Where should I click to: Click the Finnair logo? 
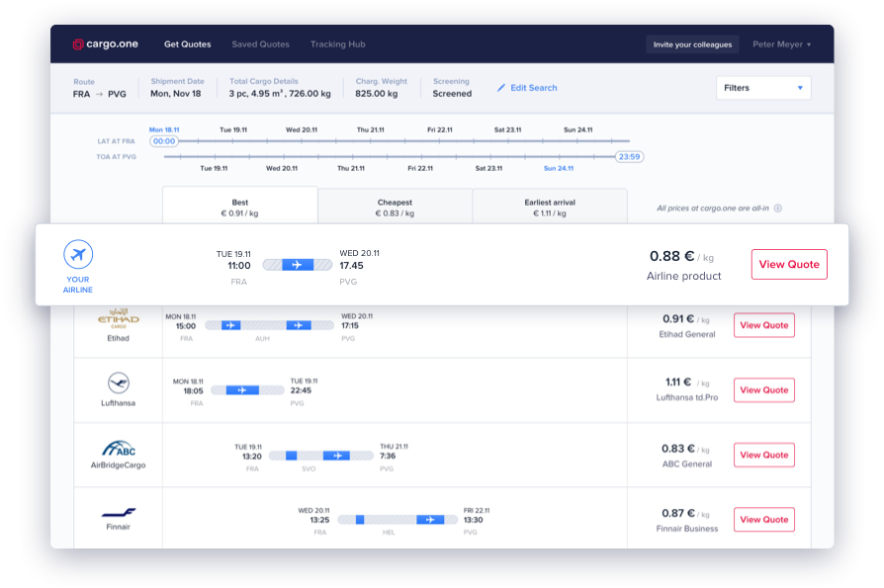click(119, 513)
